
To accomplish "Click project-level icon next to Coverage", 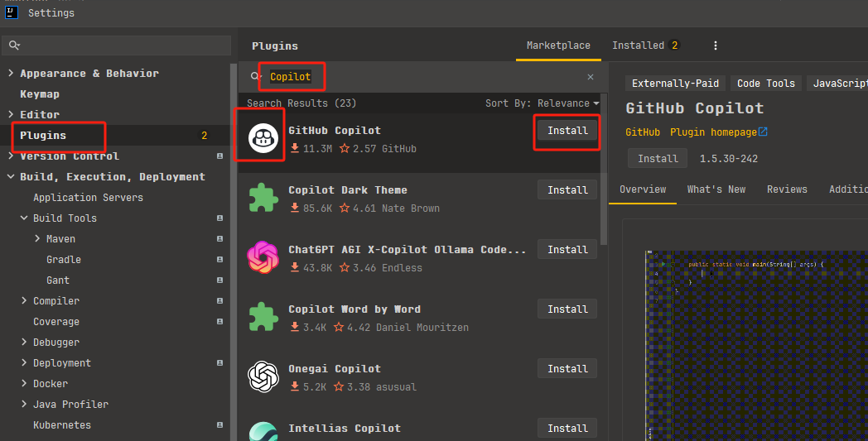I will point(219,322).
